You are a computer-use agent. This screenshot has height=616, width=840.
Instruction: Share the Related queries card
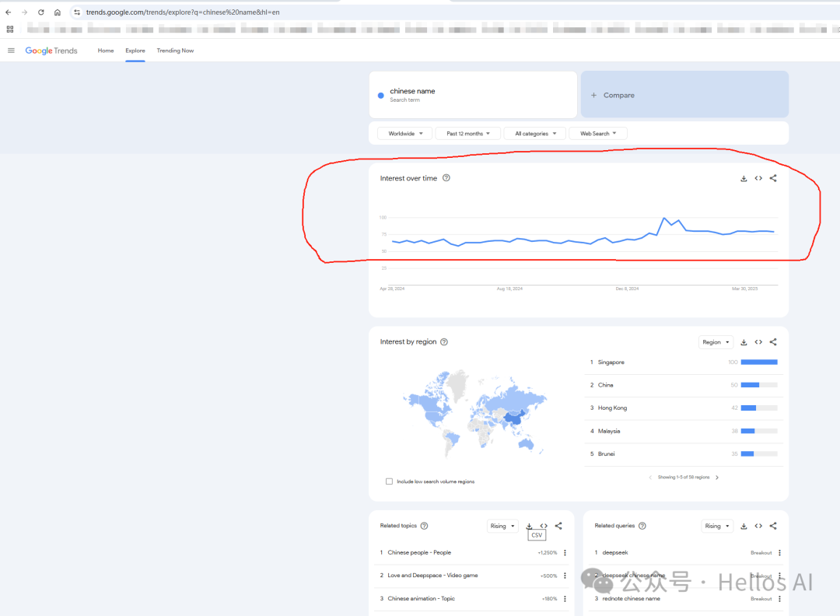click(x=773, y=527)
